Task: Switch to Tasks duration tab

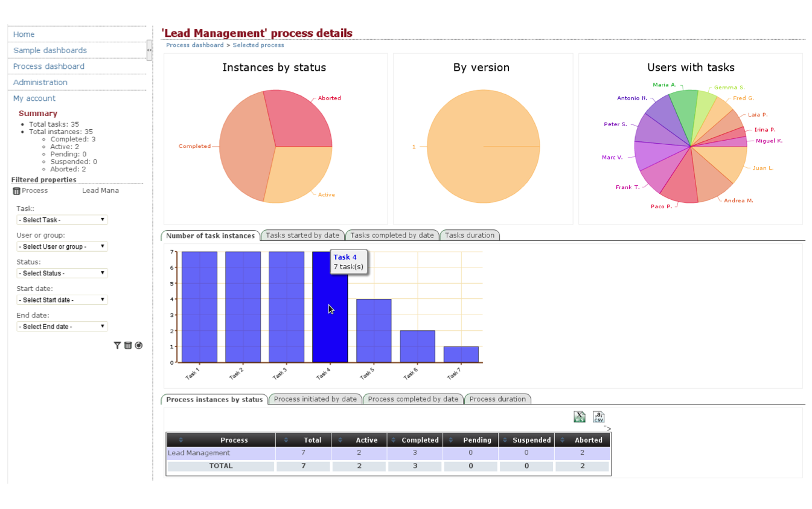Action: (x=469, y=235)
